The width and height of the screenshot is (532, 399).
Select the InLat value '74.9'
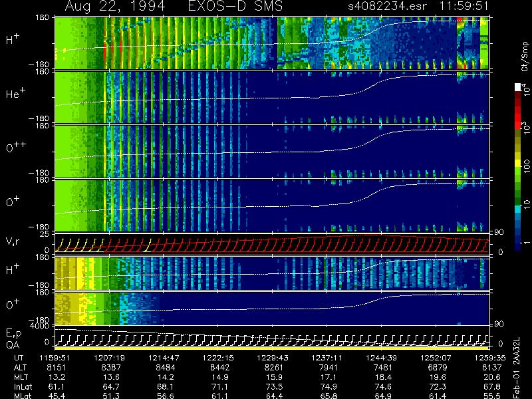tap(329, 386)
